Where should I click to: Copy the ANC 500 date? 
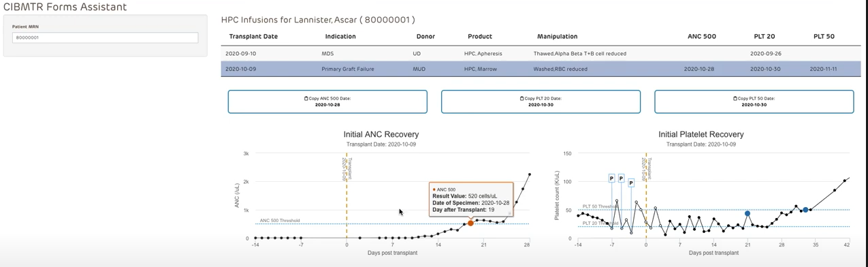click(x=327, y=101)
